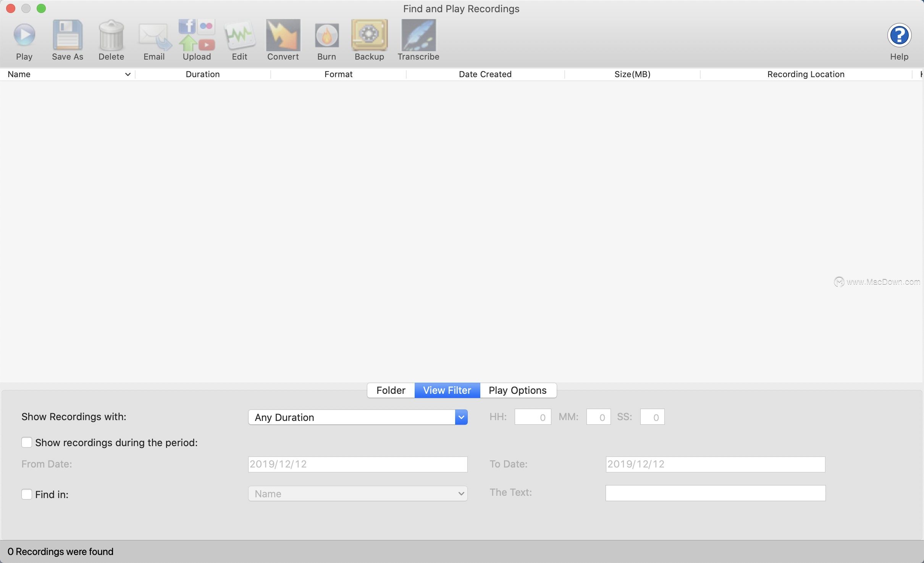Screen dimensions: 924x563
Task: Open the 'Any Duration' dropdown
Action: point(461,417)
